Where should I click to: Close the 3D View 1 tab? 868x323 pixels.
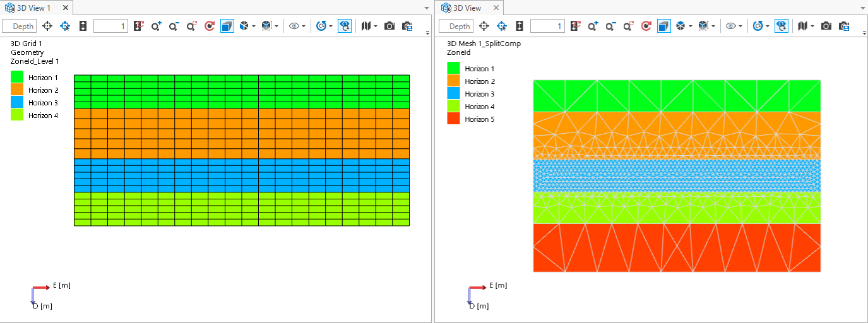[65, 8]
